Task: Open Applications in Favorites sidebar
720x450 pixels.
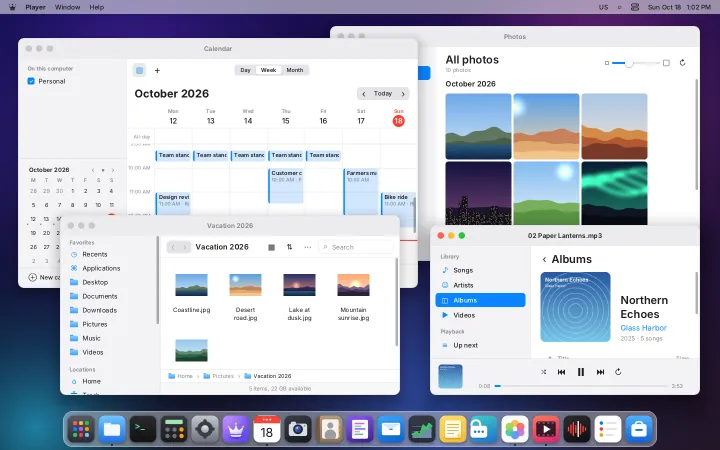Action: tap(111, 268)
